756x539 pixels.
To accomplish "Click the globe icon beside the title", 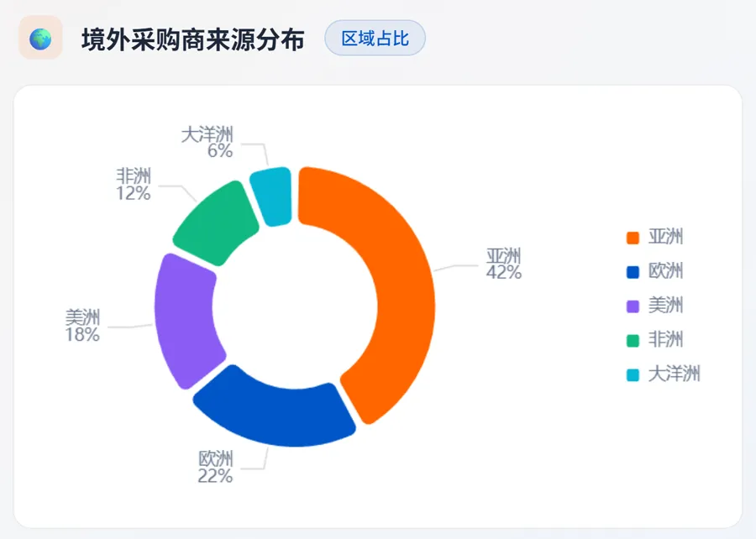I will 40,39.
